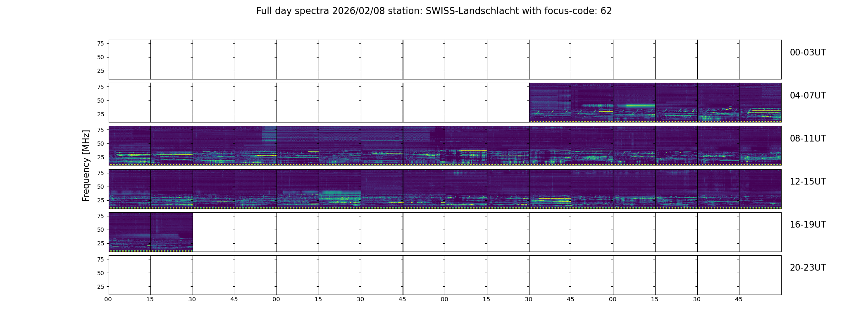Click the 00-03UT row label
This screenshot has height=331, width=868.
(808, 53)
